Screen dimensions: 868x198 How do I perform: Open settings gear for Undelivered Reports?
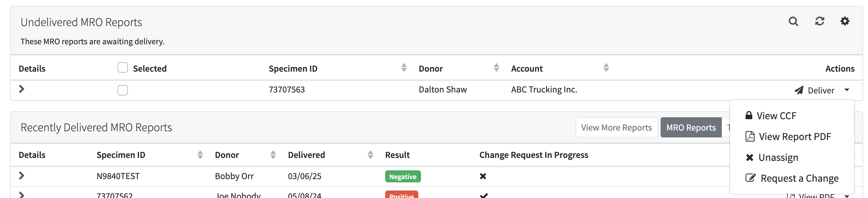coord(845,21)
